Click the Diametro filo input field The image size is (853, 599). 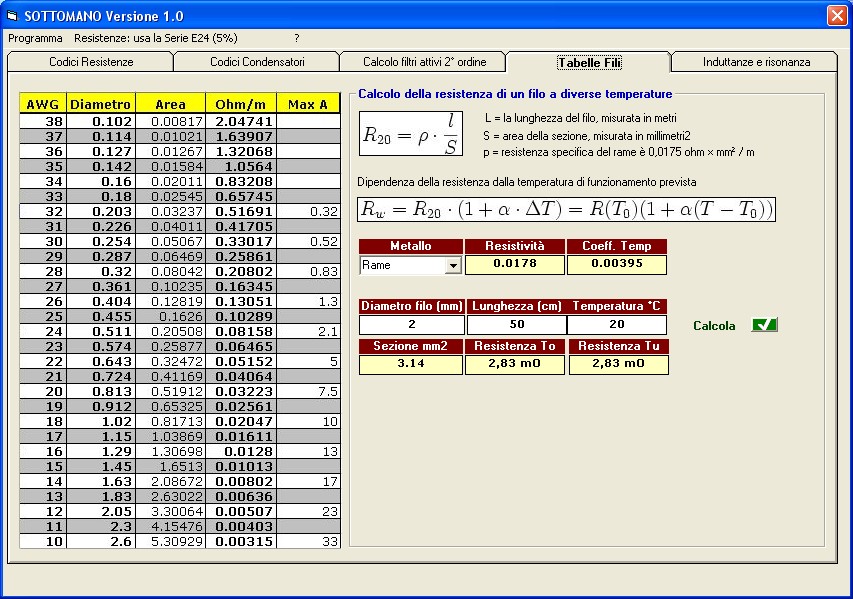411,325
